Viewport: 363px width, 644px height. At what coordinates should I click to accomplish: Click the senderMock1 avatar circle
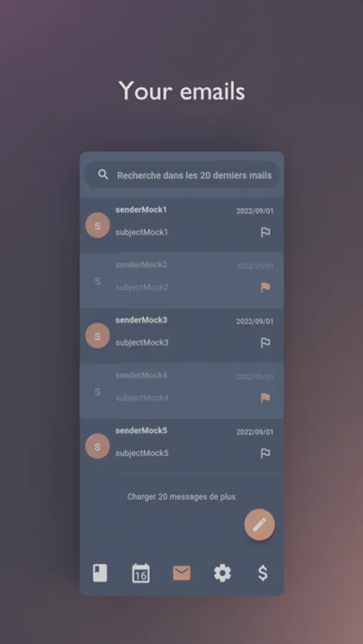[x=97, y=225]
